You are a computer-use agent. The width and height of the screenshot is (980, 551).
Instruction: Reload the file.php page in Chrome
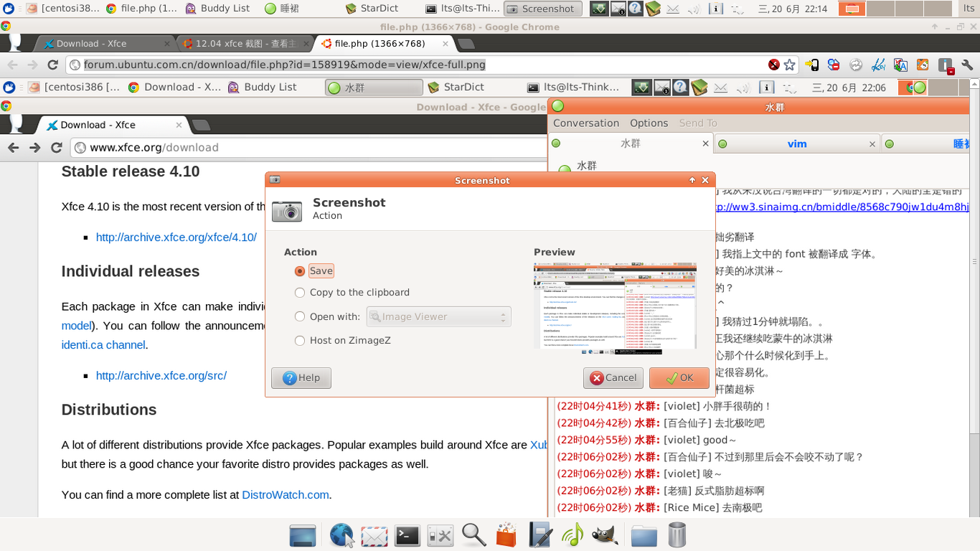click(x=52, y=65)
